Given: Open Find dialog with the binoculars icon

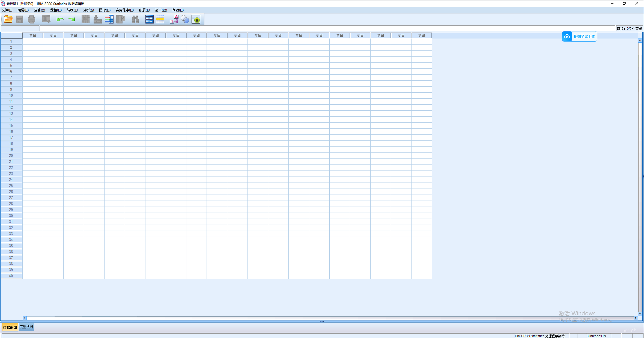Looking at the screenshot, I should click(x=135, y=19).
